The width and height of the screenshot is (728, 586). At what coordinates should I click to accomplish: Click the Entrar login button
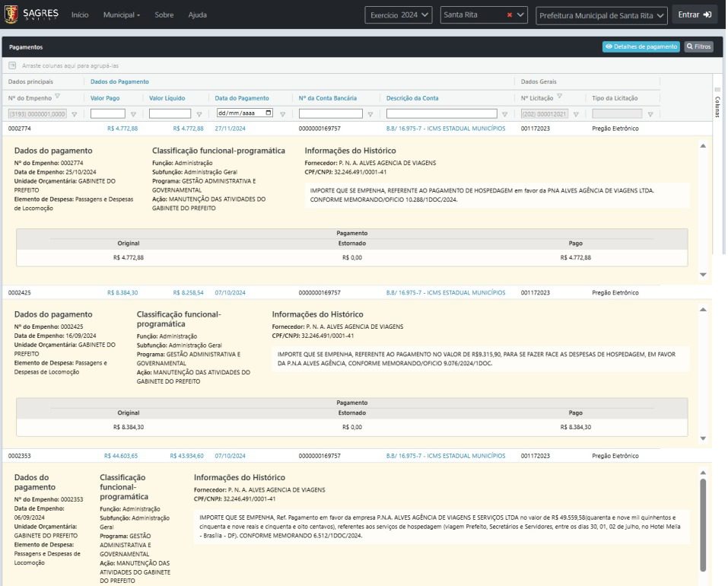pyautogui.click(x=695, y=15)
